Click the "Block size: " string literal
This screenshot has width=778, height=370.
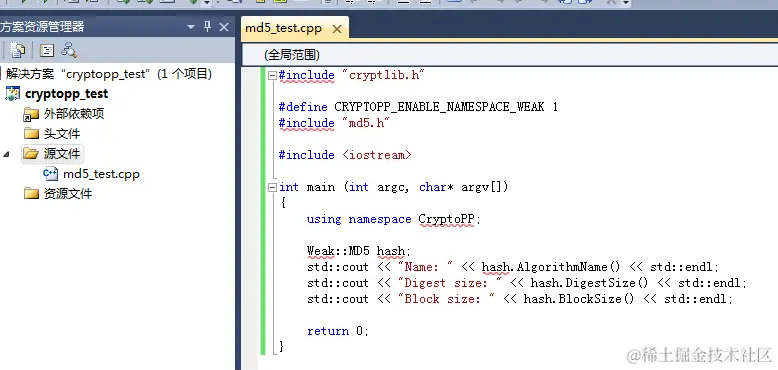click(x=446, y=299)
